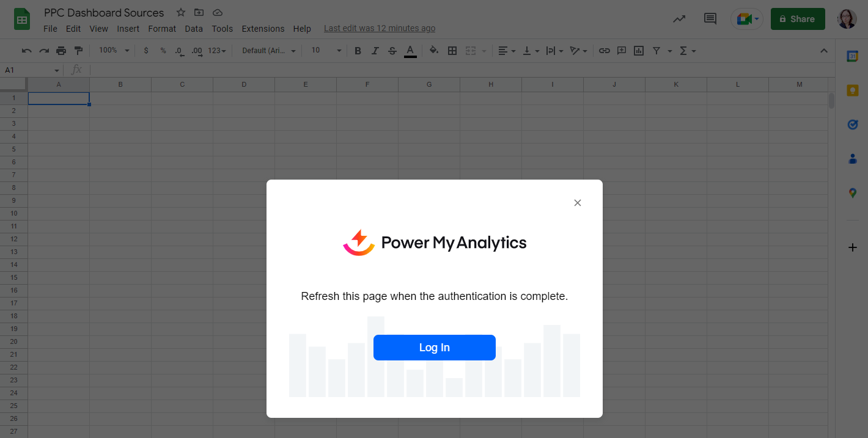Click the paint format icon

coord(78,51)
